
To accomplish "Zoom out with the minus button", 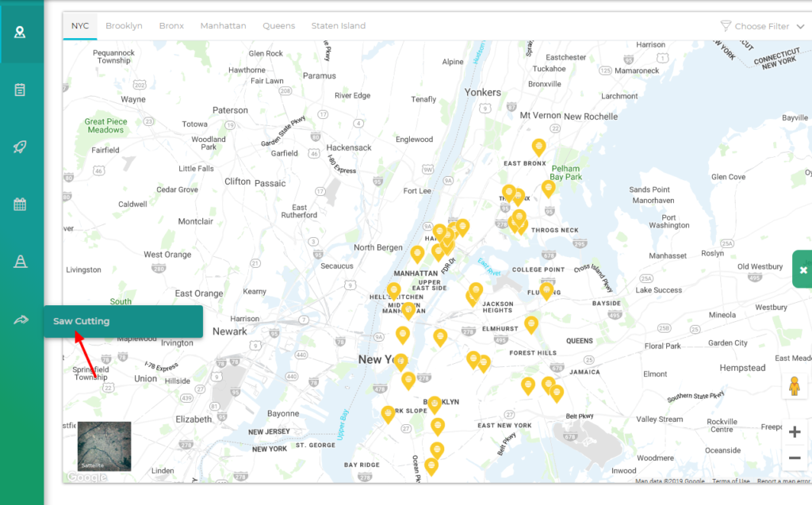I will click(795, 457).
